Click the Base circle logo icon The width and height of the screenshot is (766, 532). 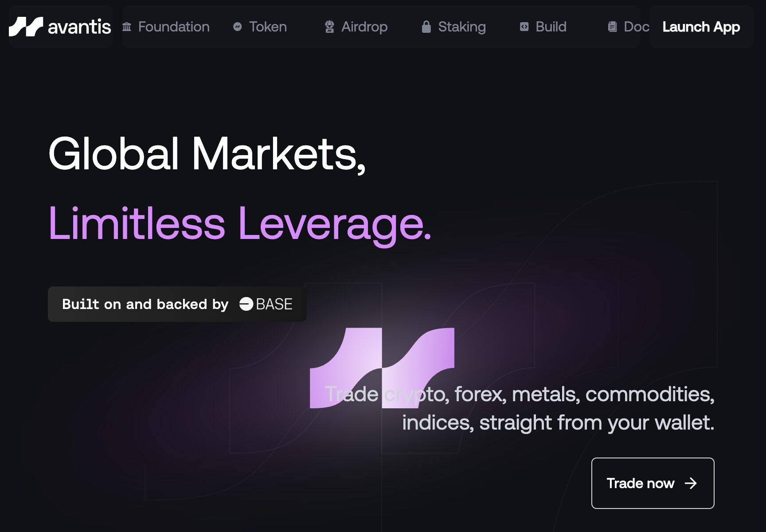point(246,304)
